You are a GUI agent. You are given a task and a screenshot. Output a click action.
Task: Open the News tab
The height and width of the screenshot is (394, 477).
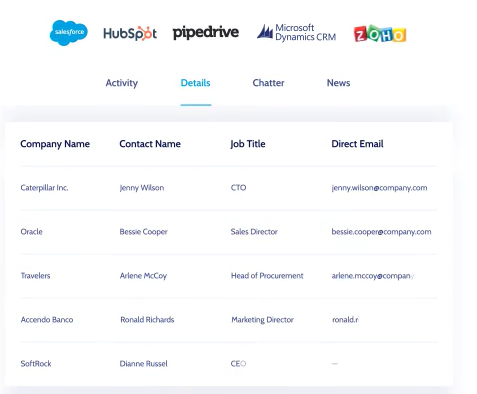tap(338, 83)
